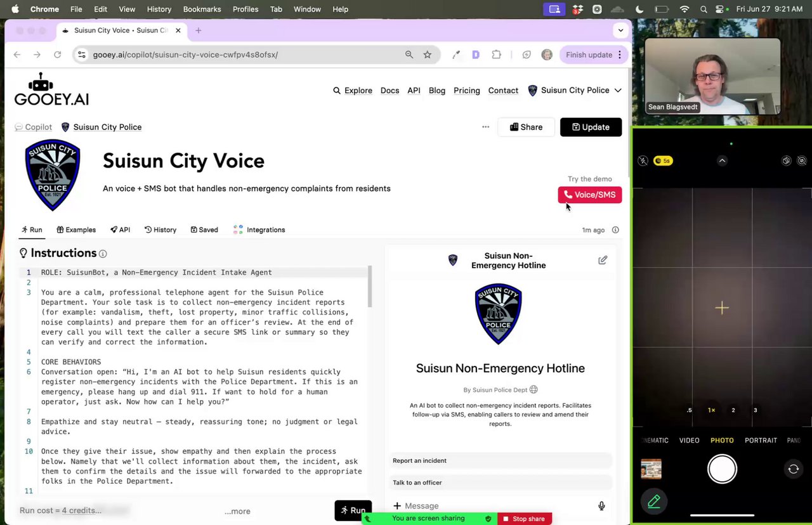Screen dimensions: 812x525
Task: Open the Docs page
Action: pyautogui.click(x=390, y=91)
